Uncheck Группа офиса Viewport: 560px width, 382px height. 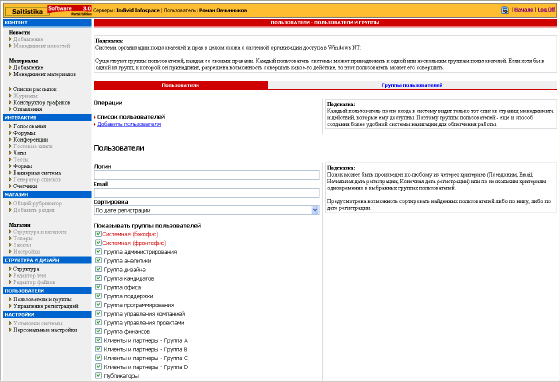98,287
